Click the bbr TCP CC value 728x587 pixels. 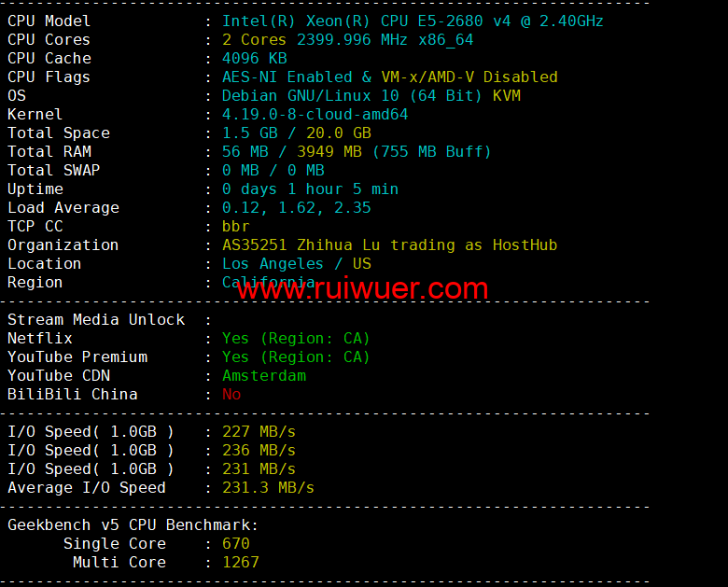(236, 227)
